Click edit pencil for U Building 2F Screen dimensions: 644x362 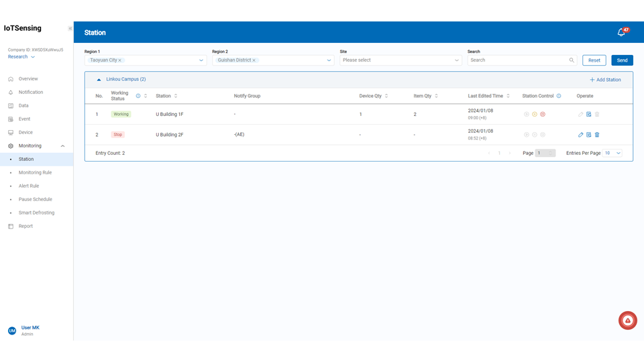click(x=581, y=135)
